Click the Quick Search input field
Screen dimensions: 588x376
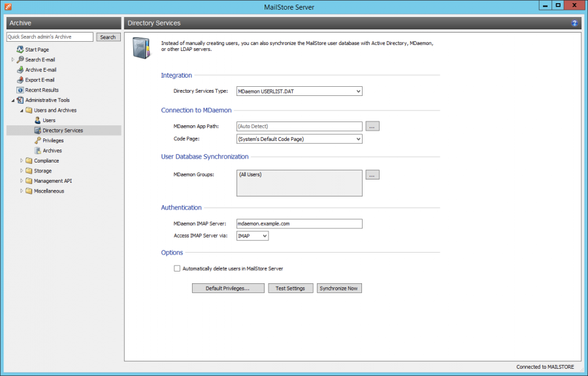pyautogui.click(x=49, y=37)
